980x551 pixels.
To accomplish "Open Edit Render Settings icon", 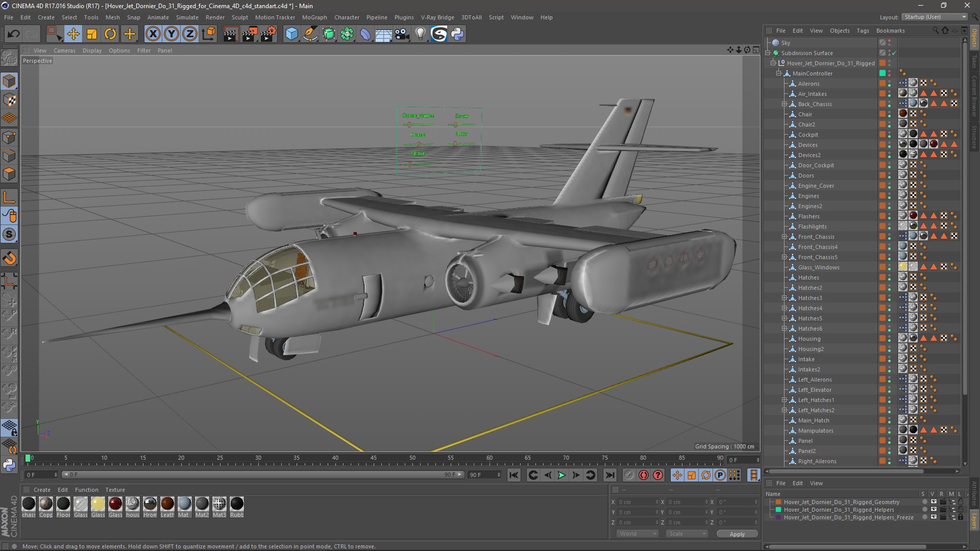I will pyautogui.click(x=268, y=34).
